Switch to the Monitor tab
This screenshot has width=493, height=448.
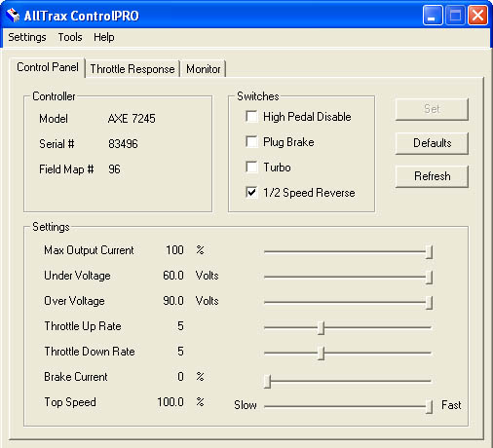click(204, 69)
